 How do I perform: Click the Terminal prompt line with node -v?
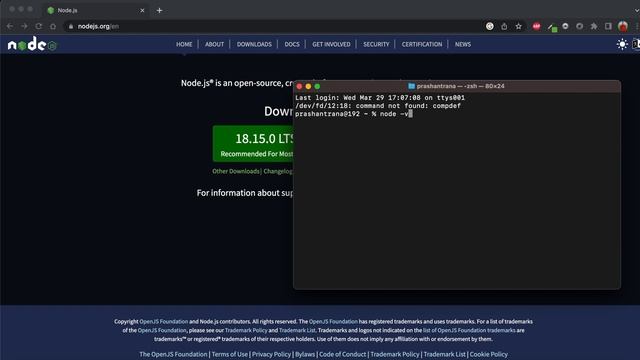[x=353, y=114]
